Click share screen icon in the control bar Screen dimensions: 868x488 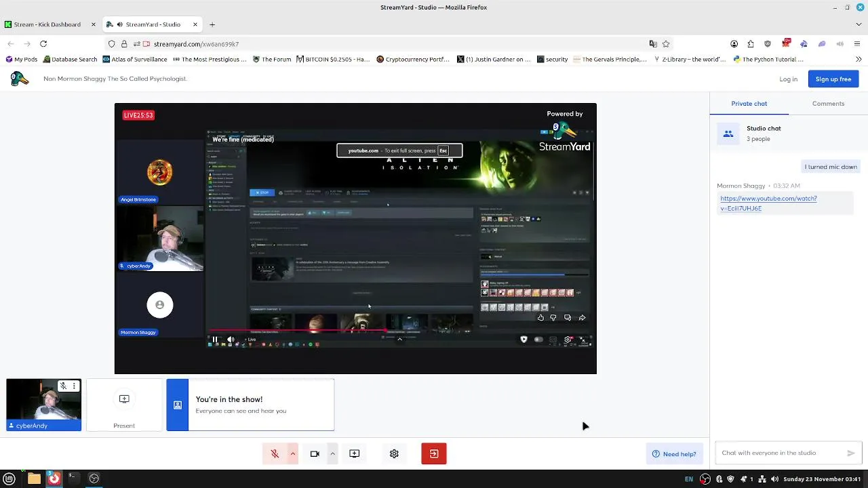[x=354, y=453]
